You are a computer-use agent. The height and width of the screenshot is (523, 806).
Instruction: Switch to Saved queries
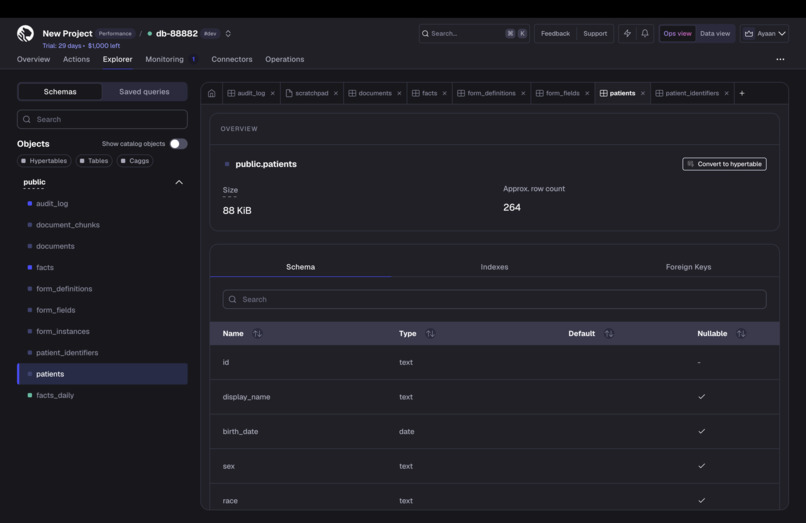144,92
